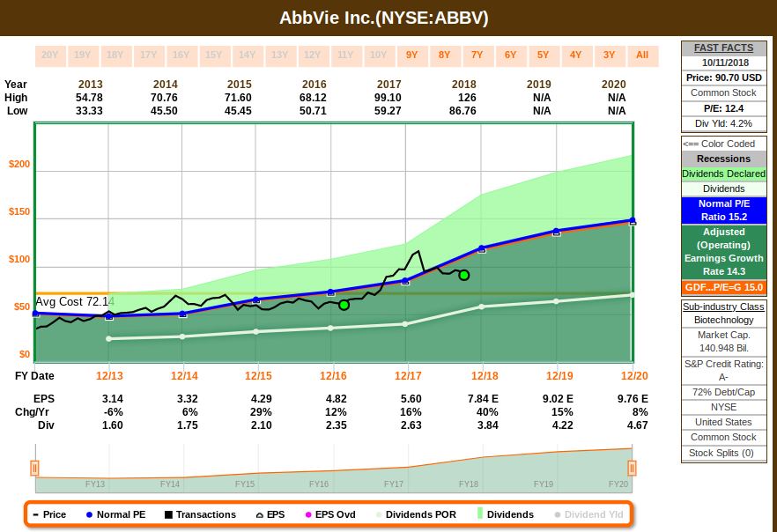This screenshot has height=532, width=777.
Task: Click the 2017 dividend value 2.63
Action: tap(411, 425)
